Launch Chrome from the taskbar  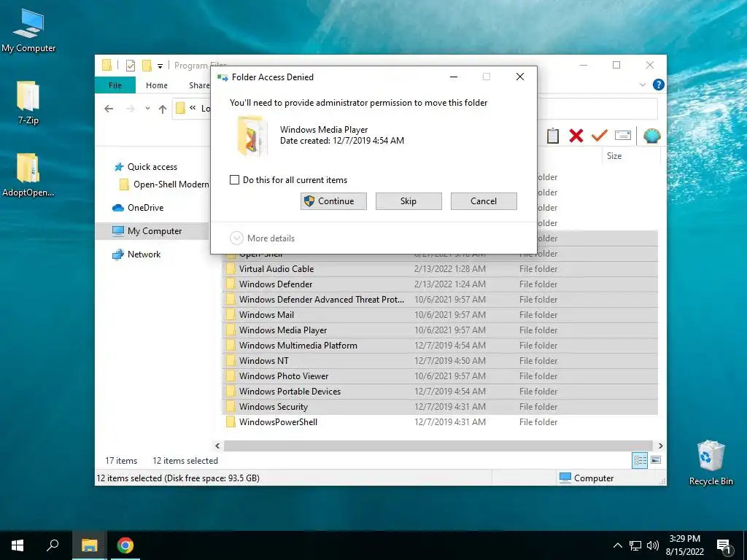125,545
